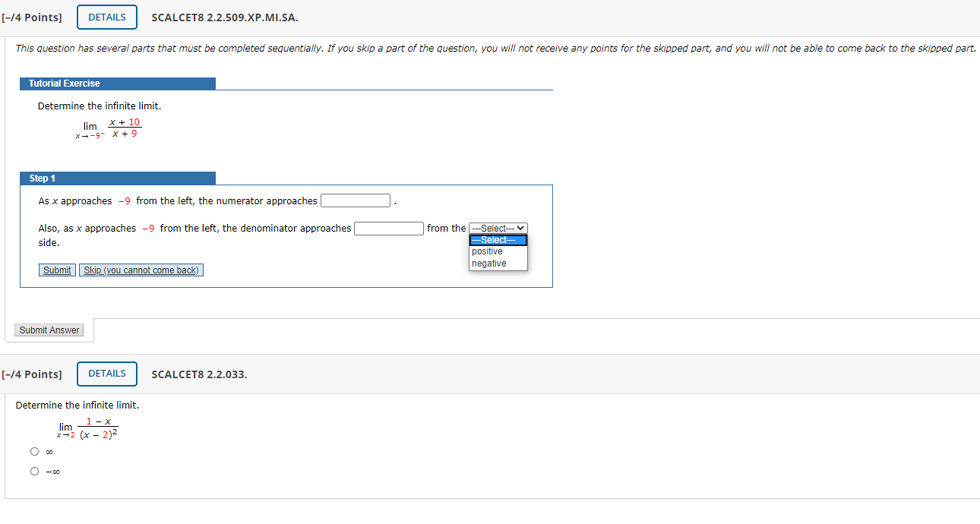
Task: Choose the highlighted ---Select--- list option
Action: [x=498, y=240]
